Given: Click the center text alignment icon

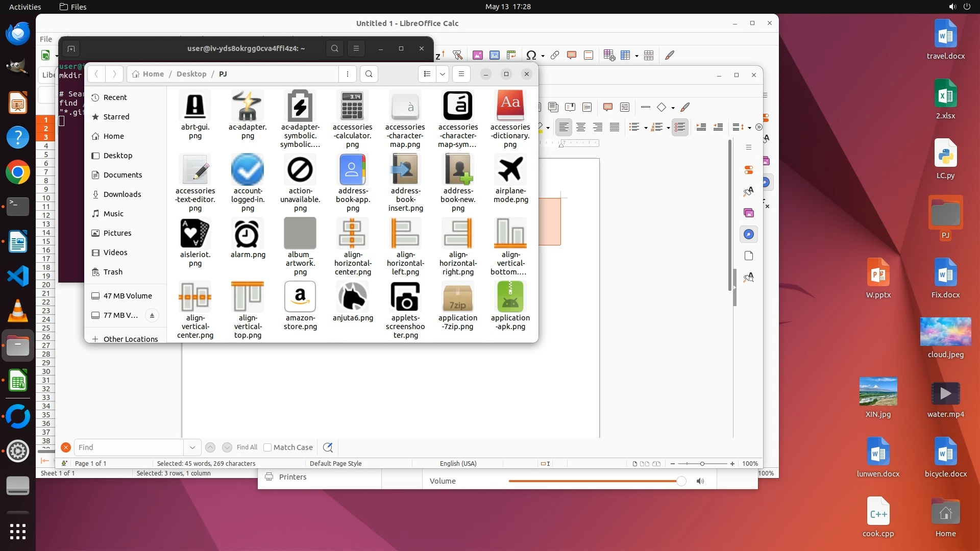Looking at the screenshot, I should [x=580, y=128].
